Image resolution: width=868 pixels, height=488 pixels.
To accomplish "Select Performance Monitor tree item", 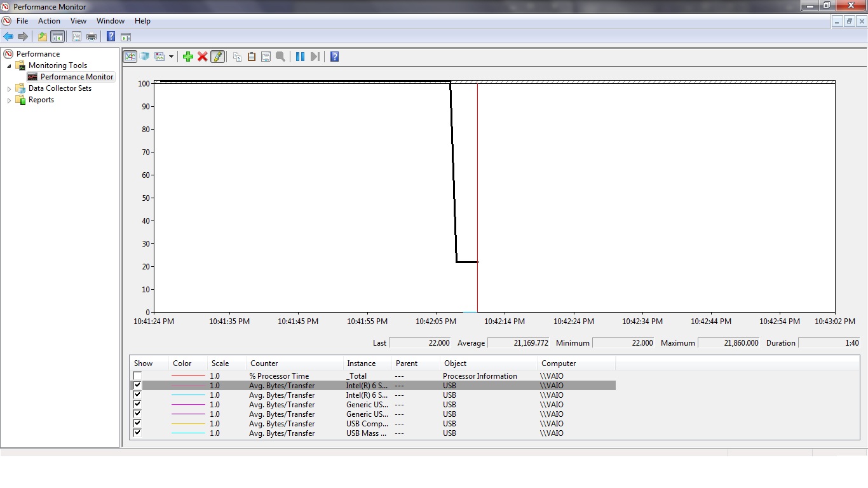I will pos(77,77).
